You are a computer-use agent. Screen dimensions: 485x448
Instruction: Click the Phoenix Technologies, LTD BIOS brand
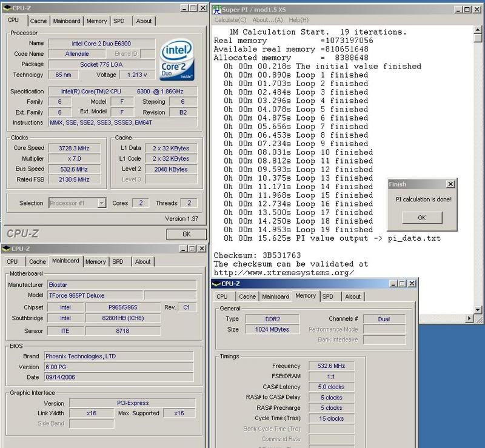[x=119, y=356]
